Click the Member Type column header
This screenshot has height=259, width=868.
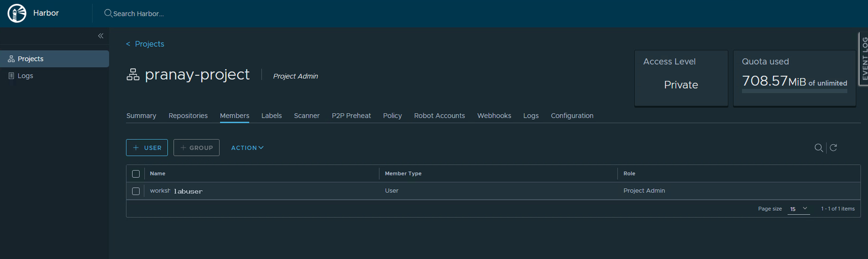pos(403,173)
